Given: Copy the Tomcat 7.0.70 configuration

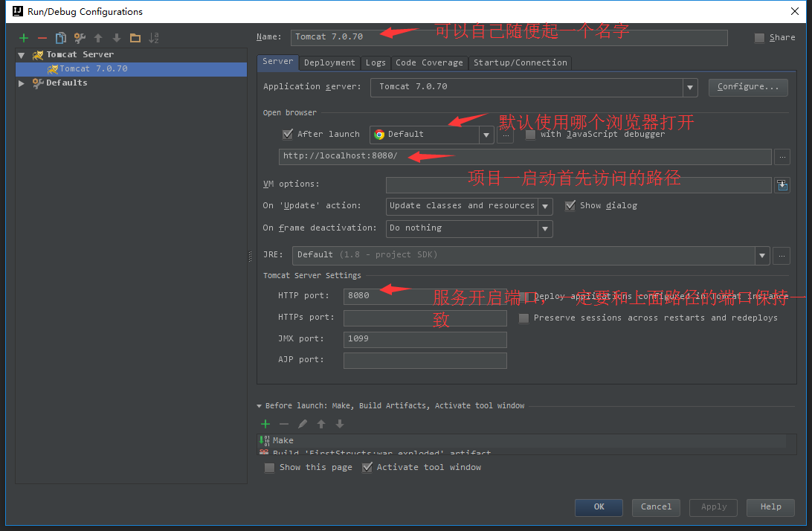Looking at the screenshot, I should click(61, 38).
